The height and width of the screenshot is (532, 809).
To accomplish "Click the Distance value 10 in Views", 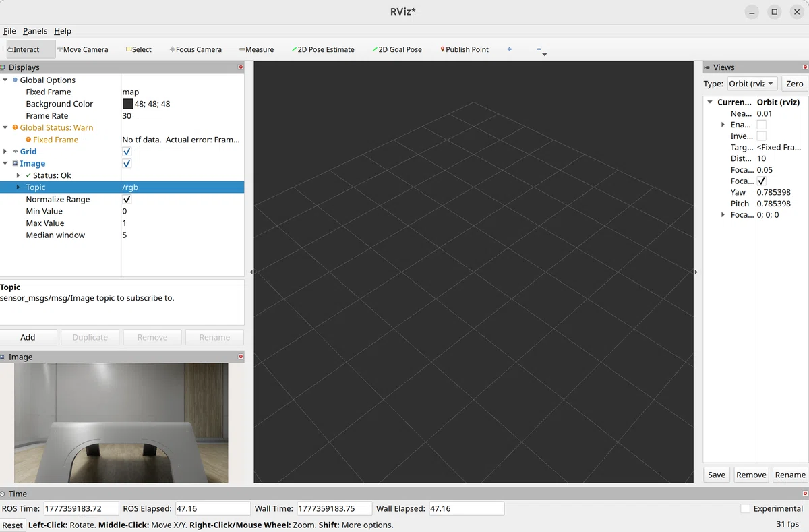I will point(762,158).
